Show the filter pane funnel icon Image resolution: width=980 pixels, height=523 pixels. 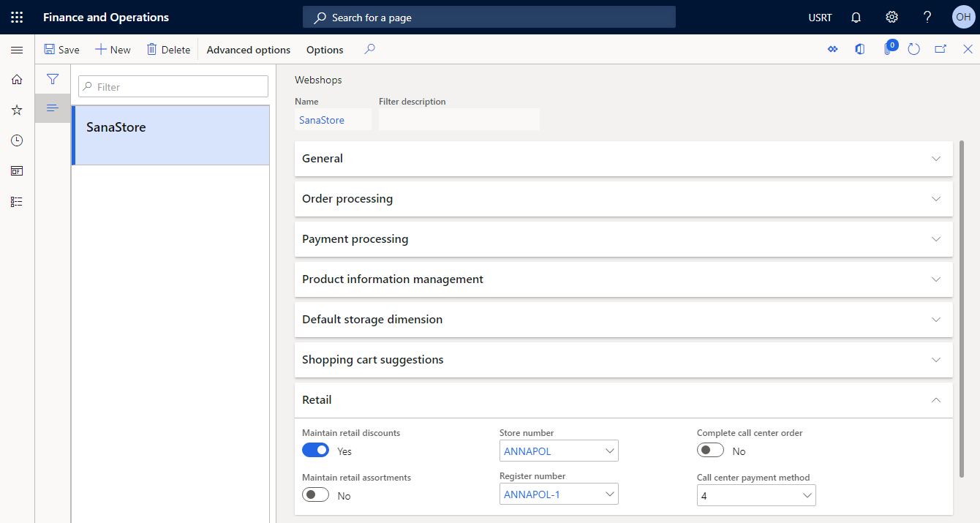(53, 79)
